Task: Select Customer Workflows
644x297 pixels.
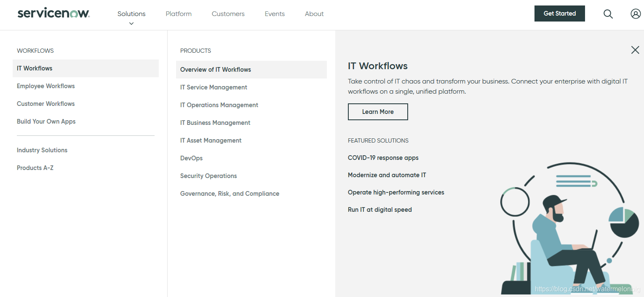Action: tap(46, 104)
